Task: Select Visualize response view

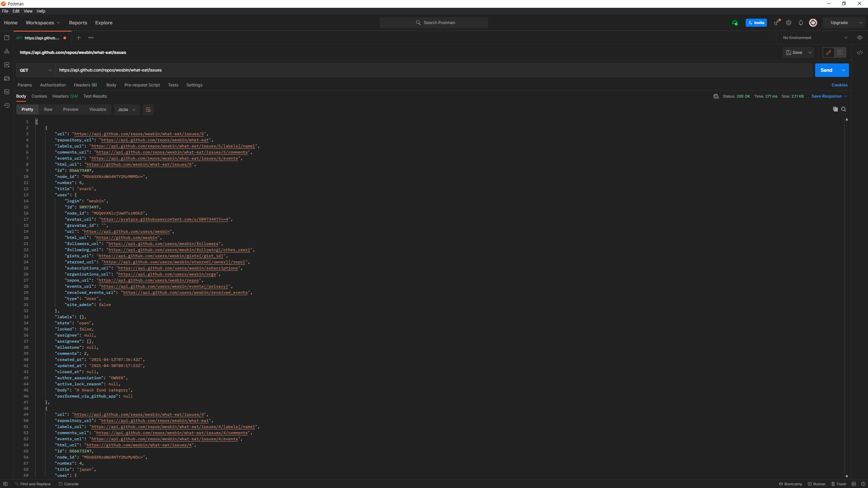Action: (98, 109)
